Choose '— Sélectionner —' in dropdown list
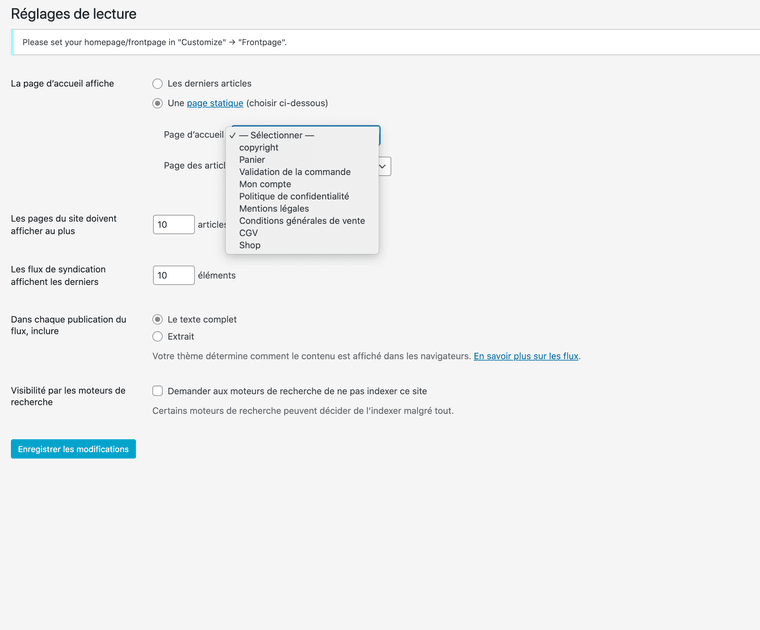This screenshot has width=760, height=630. pos(277,136)
